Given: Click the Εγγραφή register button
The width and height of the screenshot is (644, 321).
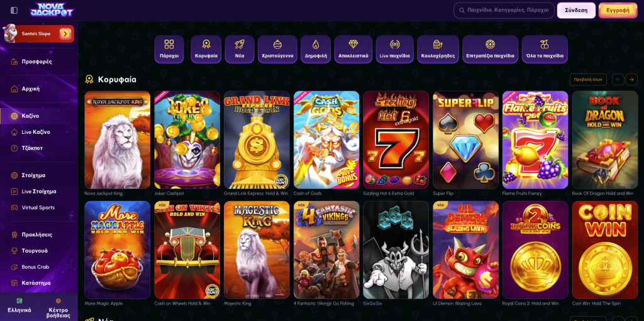Looking at the screenshot, I should pos(618,10).
